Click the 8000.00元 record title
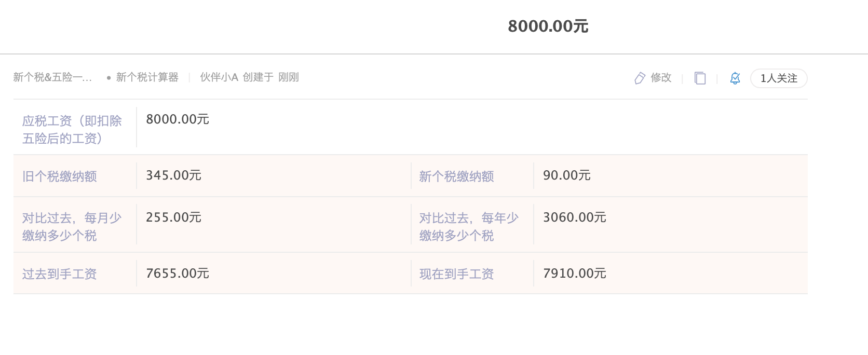 click(548, 26)
